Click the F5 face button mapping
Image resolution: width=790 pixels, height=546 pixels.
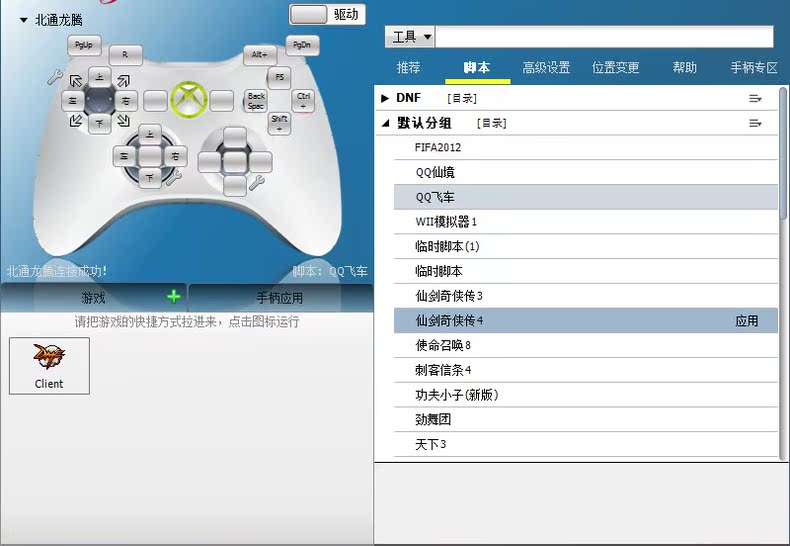pyautogui.click(x=279, y=77)
